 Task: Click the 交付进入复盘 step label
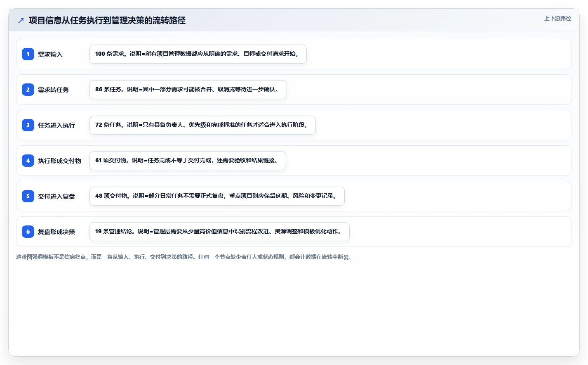pyautogui.click(x=56, y=197)
